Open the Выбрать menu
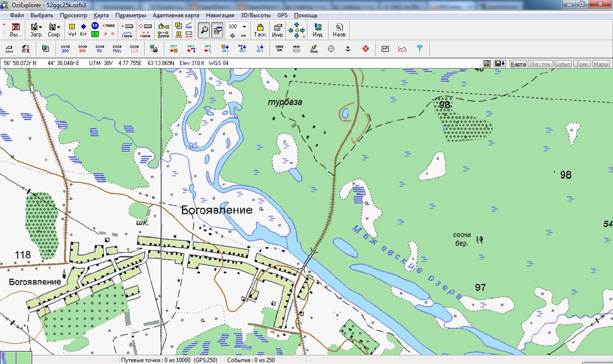613x364 pixels. tap(42, 15)
